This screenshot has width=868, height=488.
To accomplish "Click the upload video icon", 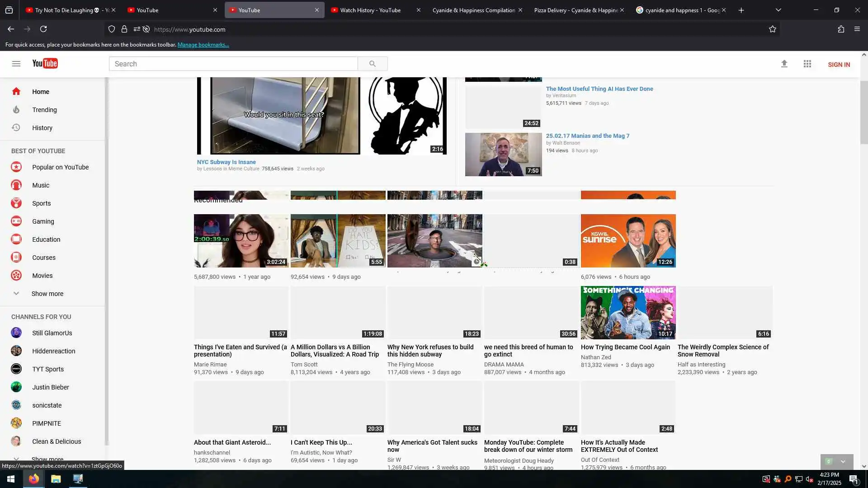I will click(x=784, y=64).
